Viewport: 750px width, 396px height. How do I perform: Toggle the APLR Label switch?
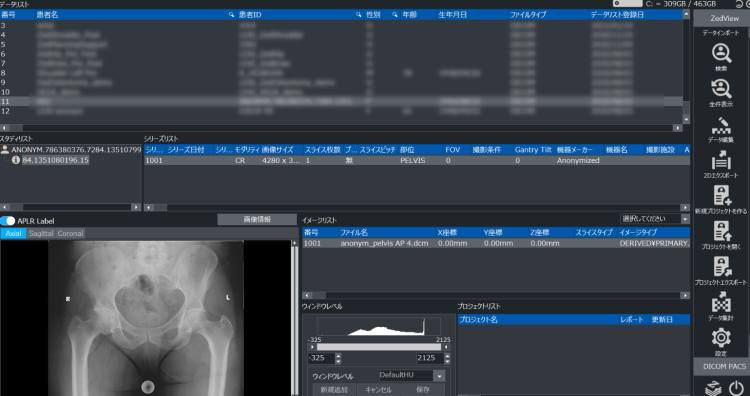click(x=8, y=221)
